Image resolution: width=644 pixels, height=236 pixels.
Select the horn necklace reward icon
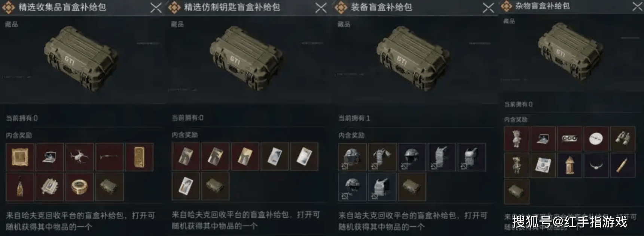coord(596,165)
